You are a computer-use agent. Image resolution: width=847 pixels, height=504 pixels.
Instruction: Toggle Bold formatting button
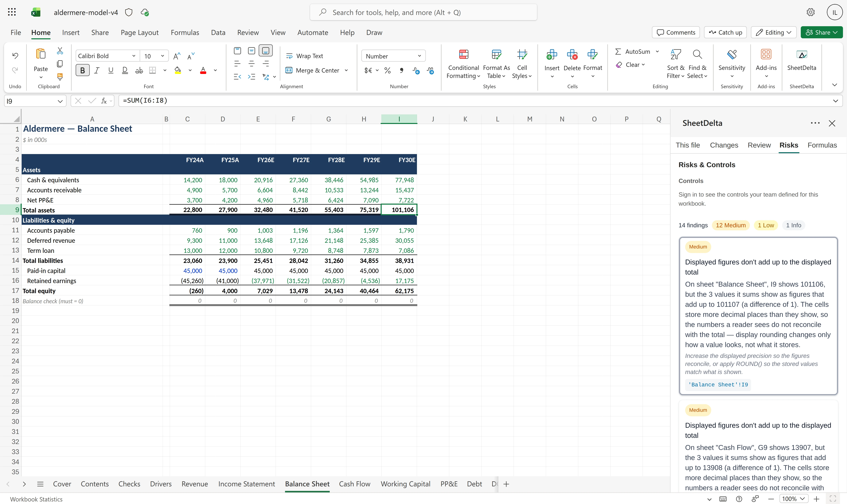[83, 70]
